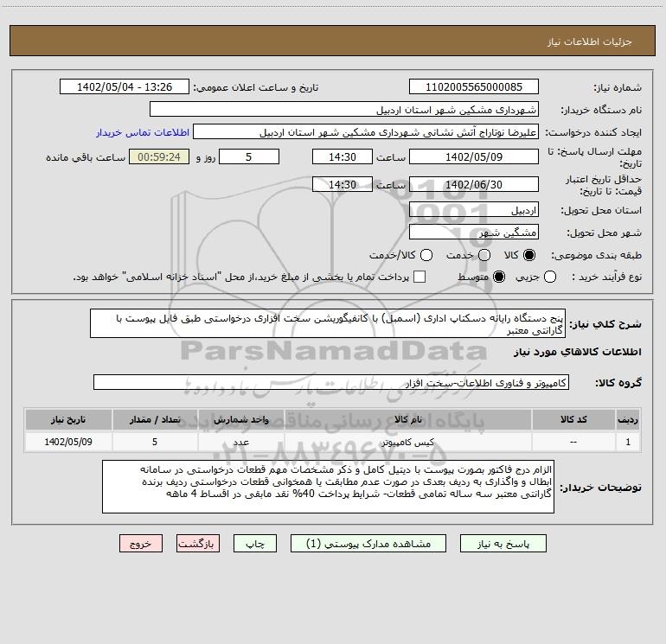The image size is (666, 644).
Task: Click the ردیف column header
Action: tap(628, 419)
